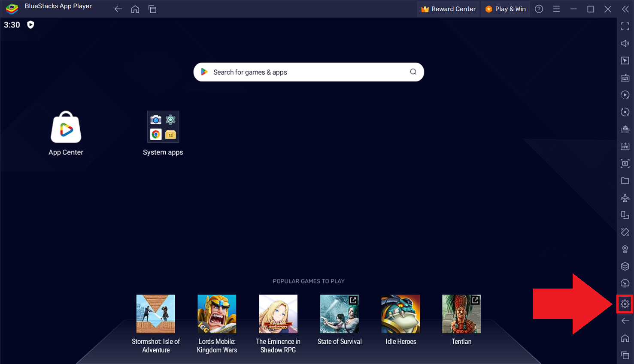Click the eco mode gauge icon
The height and width of the screenshot is (364, 634).
point(625,283)
